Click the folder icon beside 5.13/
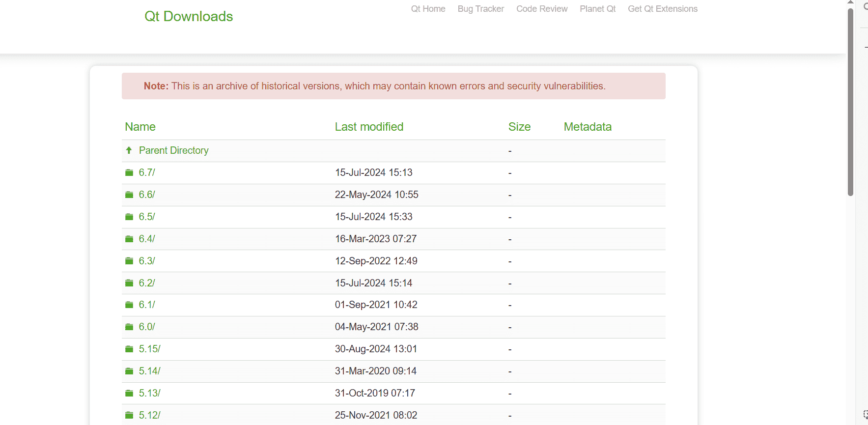 click(x=129, y=393)
